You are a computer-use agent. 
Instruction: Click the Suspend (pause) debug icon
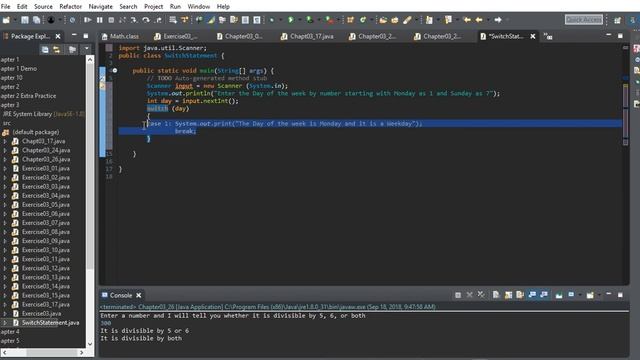click(x=99, y=20)
